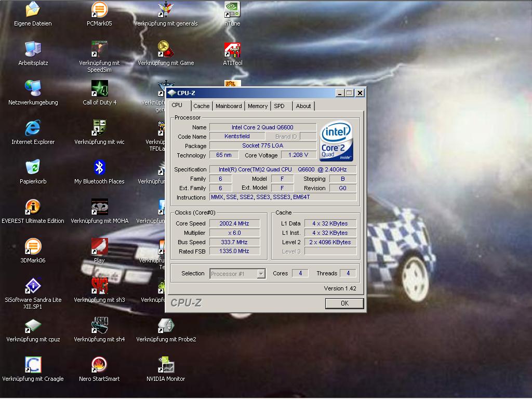The height and width of the screenshot is (399, 532).
Task: Switch to the Cache tab in CPU-Z
Action: [x=202, y=106]
